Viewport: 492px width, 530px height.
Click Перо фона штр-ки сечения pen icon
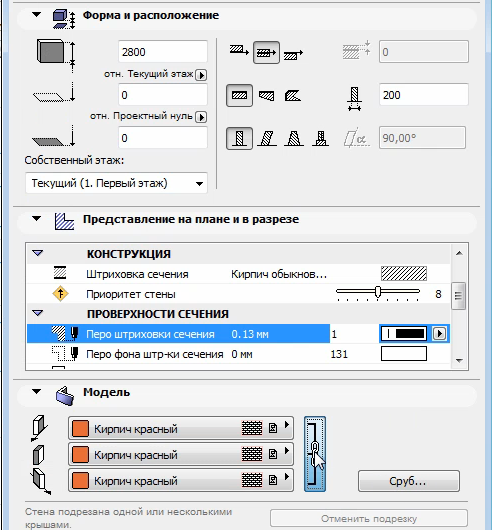click(65, 354)
